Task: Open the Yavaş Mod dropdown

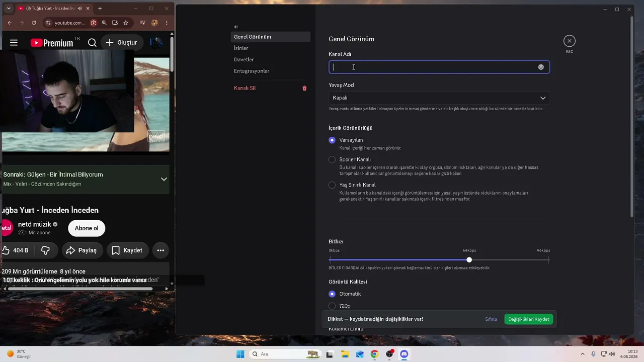Action: (x=439, y=98)
